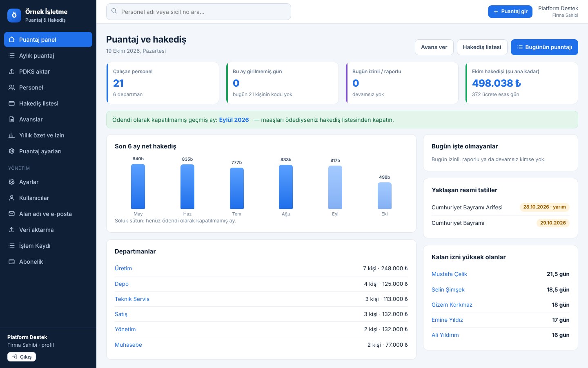Click the card icon beside Abonelik
Screen dimensions: 588x368
pyautogui.click(x=11, y=262)
